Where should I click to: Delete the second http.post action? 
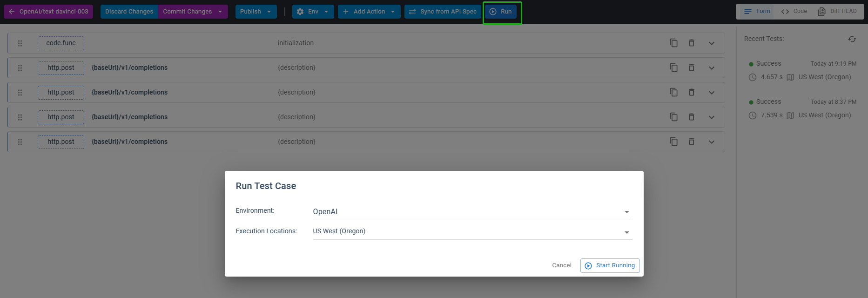(x=692, y=93)
